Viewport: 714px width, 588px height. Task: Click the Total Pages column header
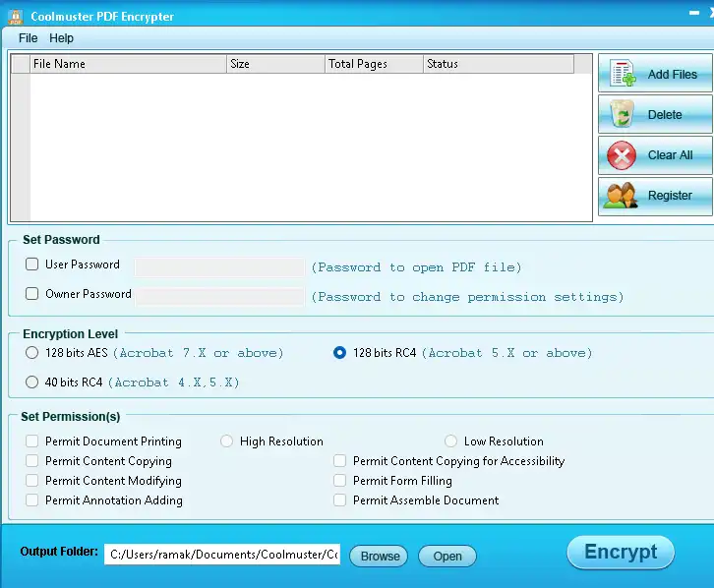pyautogui.click(x=374, y=64)
